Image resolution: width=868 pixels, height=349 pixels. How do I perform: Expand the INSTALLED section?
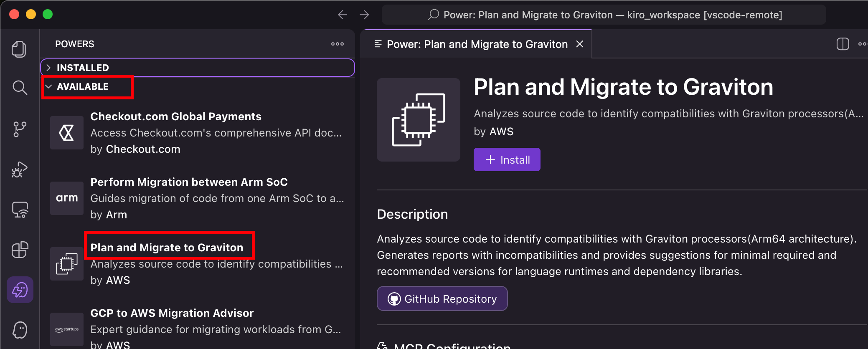[x=198, y=68]
